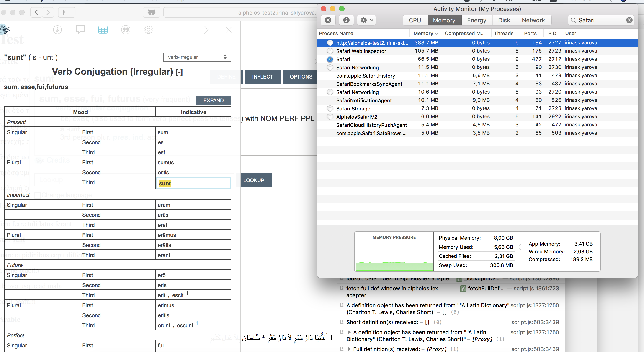The height and width of the screenshot is (352, 644).
Task: Toggle the Safari sidebar icon
Action: coord(67,12)
